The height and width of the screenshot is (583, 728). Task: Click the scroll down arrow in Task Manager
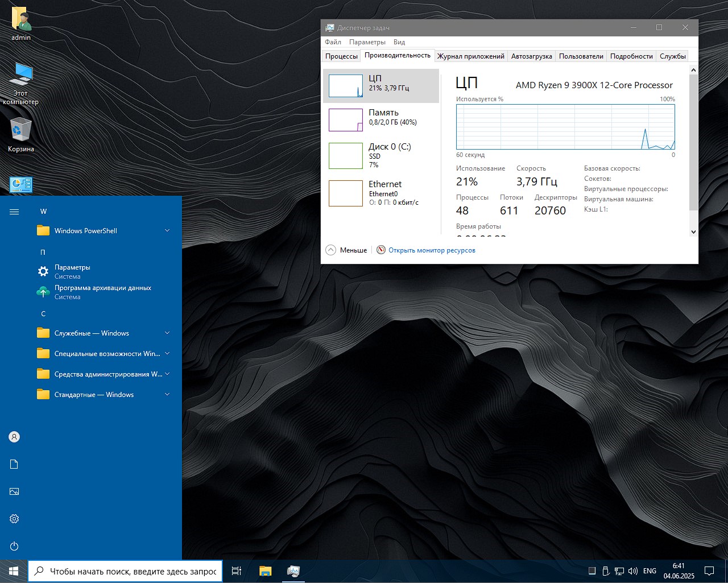coord(693,231)
